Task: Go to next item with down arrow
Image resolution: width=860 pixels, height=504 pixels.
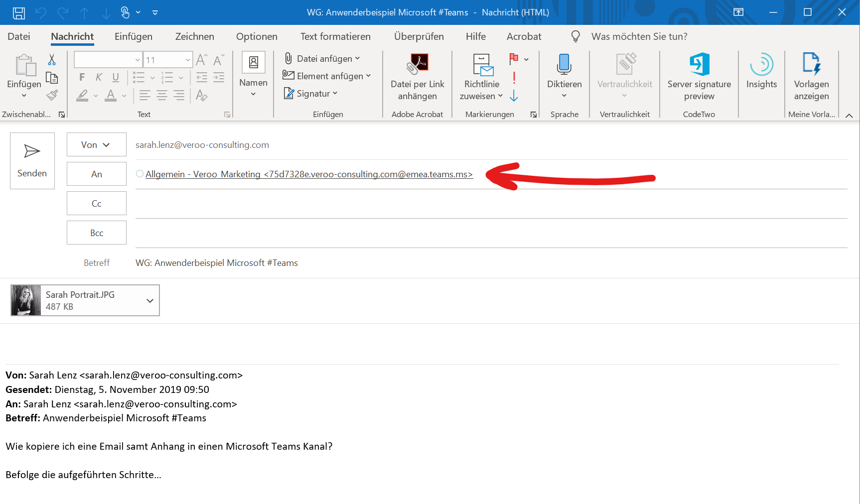Action: click(106, 13)
